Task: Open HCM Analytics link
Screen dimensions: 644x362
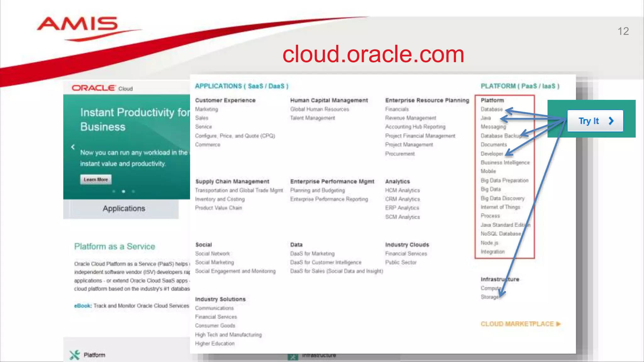Action: click(x=402, y=190)
